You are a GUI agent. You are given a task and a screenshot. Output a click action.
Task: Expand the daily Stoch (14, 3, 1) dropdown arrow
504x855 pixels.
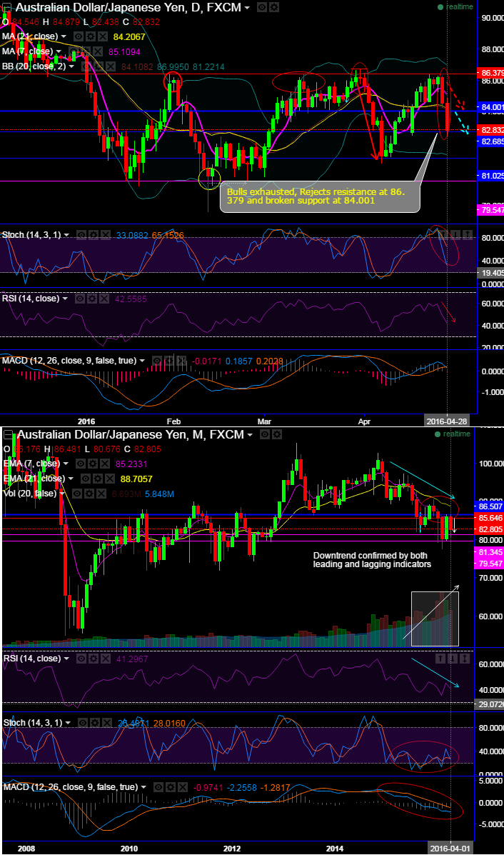[66, 235]
